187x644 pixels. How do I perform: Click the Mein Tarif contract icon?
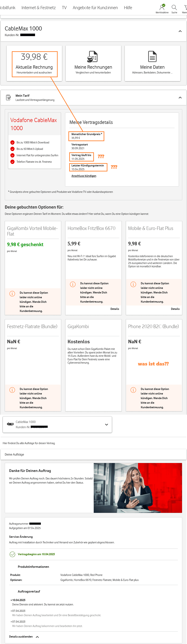(8, 98)
